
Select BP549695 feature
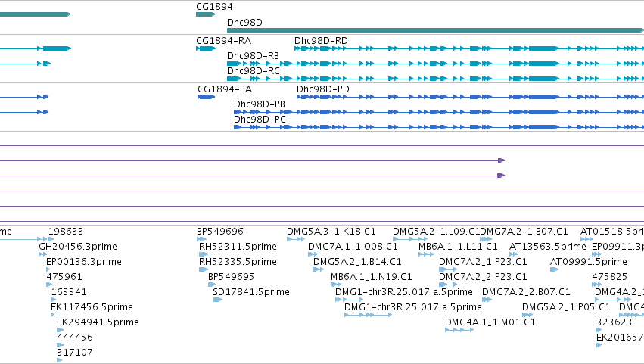212,285
